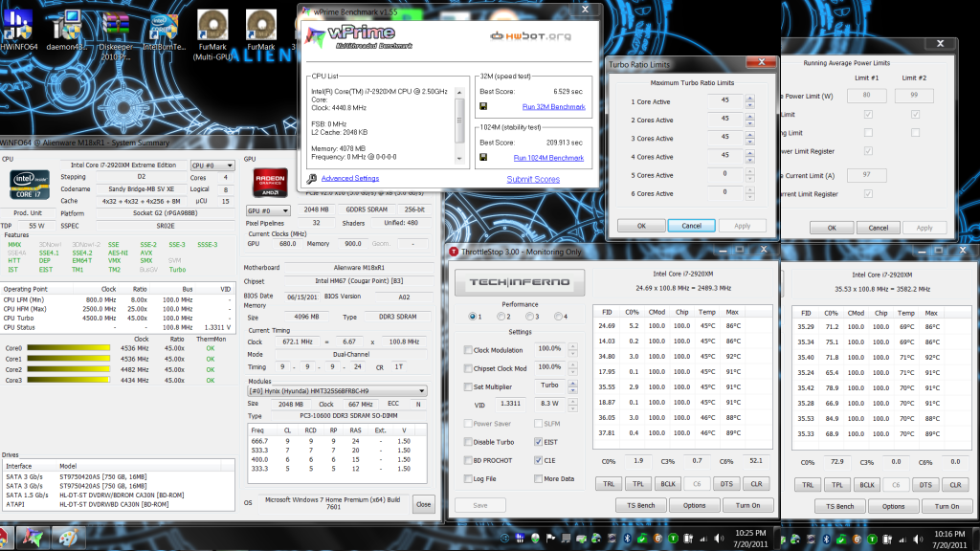Screen dimensions: 980x551
Task: Adjust the Clock Modulation percentage stepper
Action: 572,350
